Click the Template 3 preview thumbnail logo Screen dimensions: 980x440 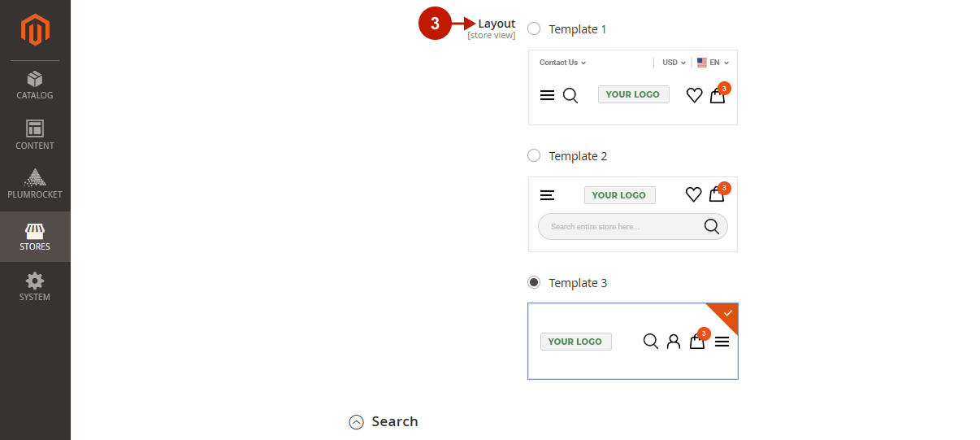pyautogui.click(x=575, y=342)
